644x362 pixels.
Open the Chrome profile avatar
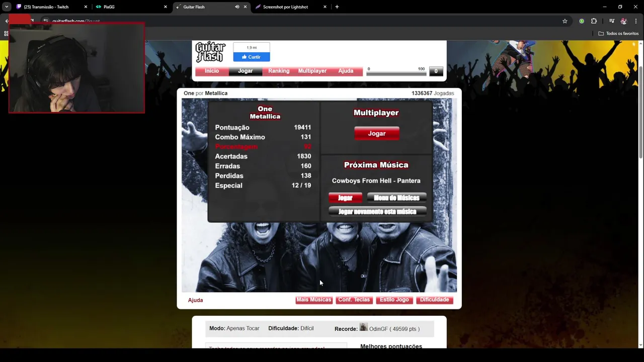coord(624,21)
